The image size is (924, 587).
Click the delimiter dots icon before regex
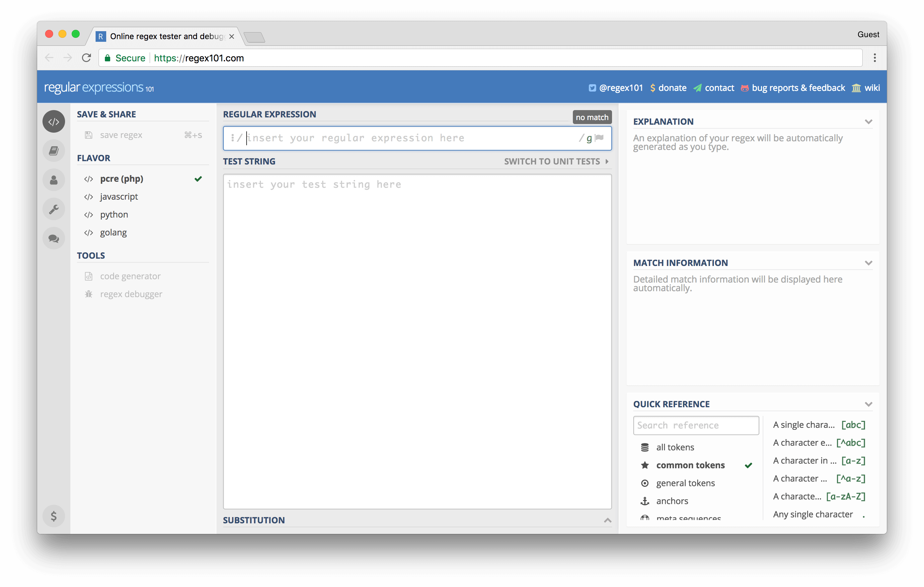[x=233, y=138]
